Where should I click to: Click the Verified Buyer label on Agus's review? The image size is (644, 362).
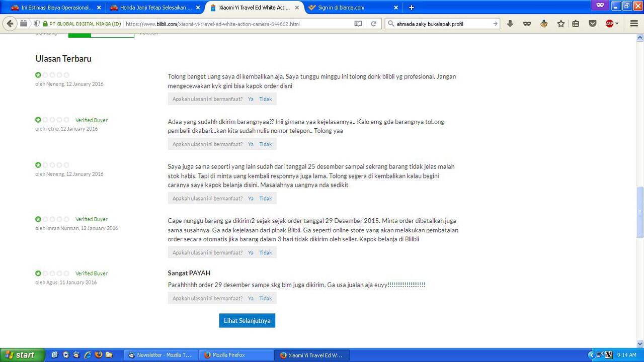coord(92,274)
